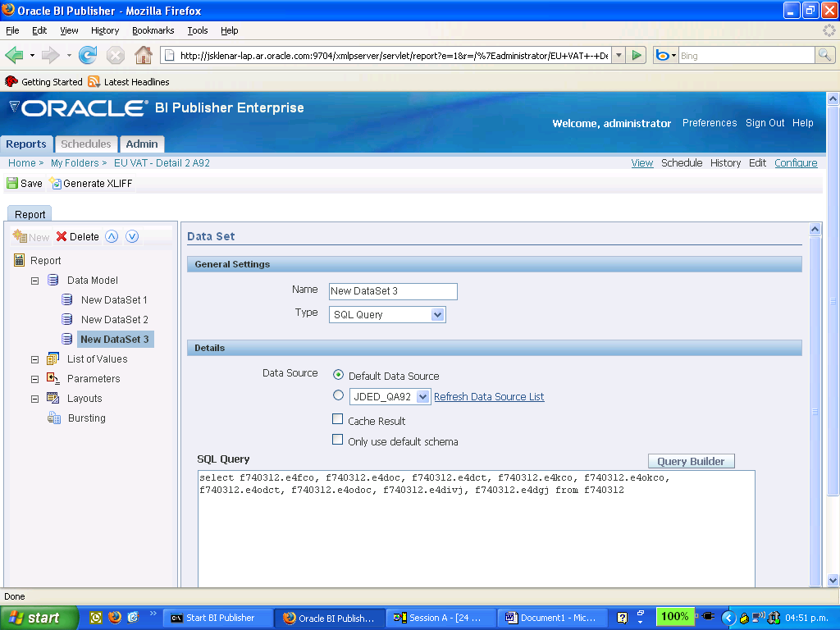Open the Preferences link

710,123
